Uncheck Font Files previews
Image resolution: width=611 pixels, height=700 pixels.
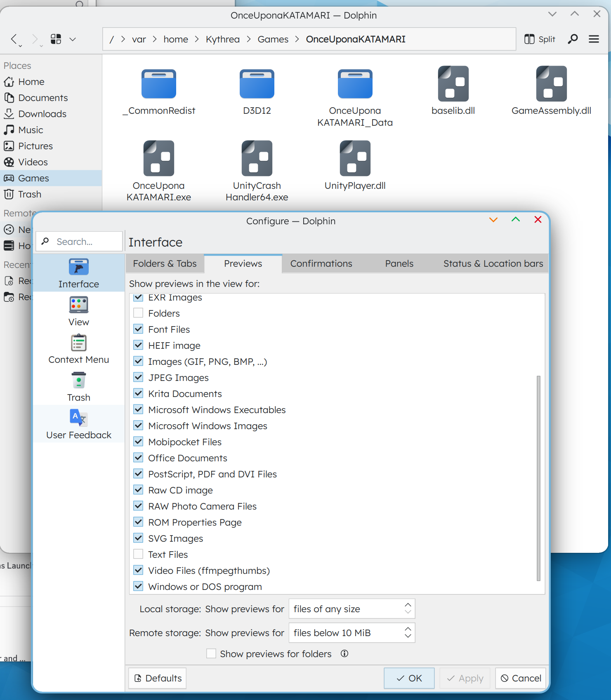(139, 329)
